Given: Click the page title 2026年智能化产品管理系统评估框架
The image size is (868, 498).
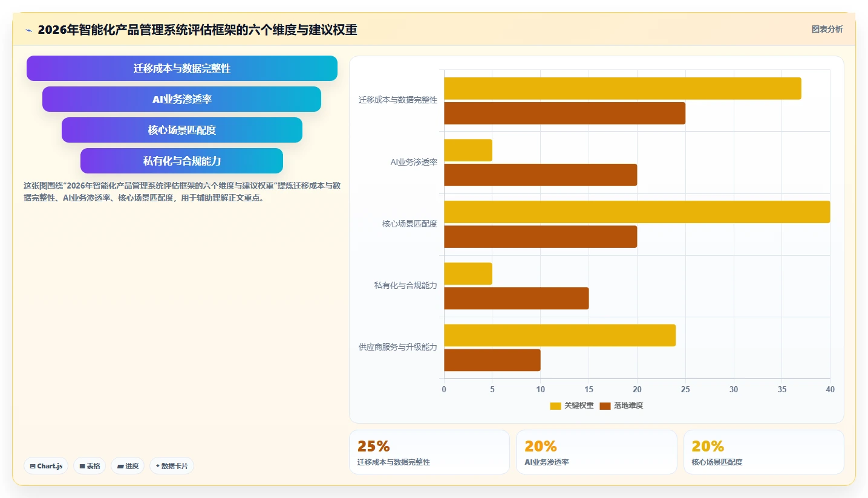Looking at the screenshot, I should [197, 30].
